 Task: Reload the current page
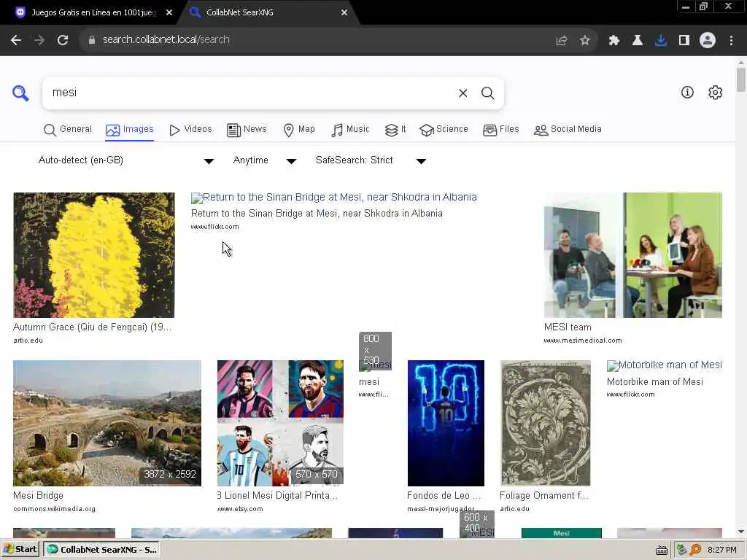pyautogui.click(x=63, y=40)
